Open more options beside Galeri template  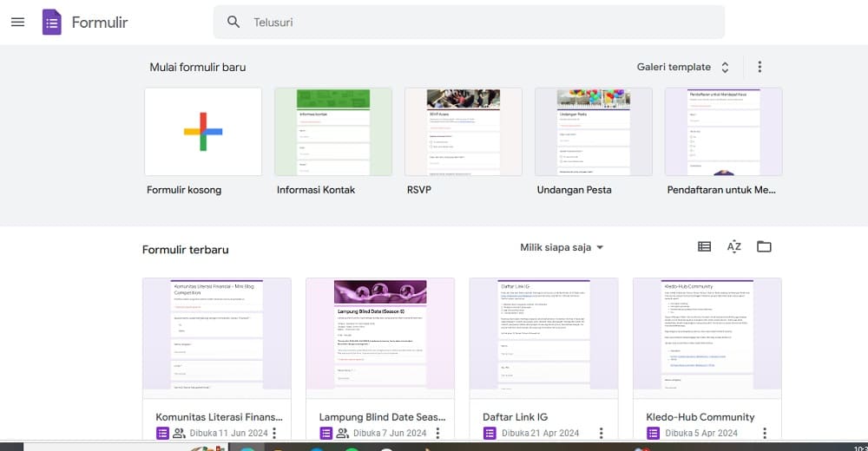759,67
